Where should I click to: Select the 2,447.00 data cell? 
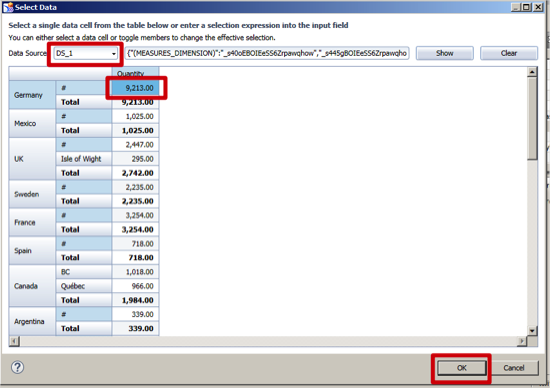tap(135, 145)
